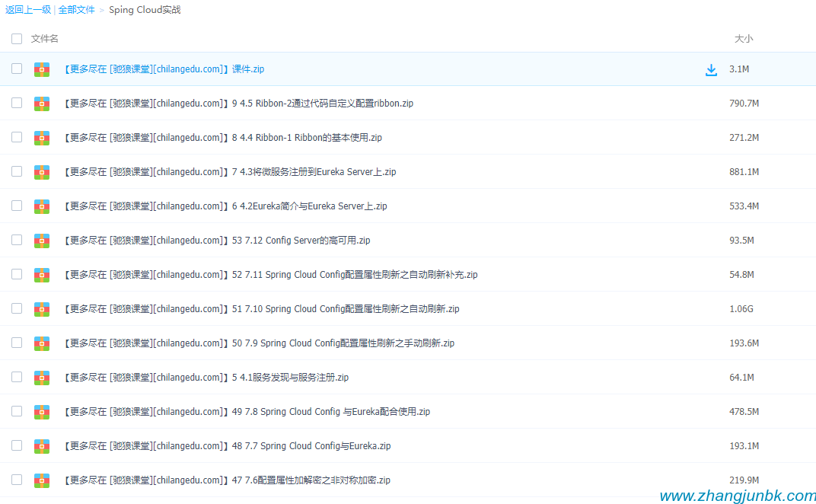Click the zip icon of 6 4.2Eureka简介 file

click(x=42, y=207)
